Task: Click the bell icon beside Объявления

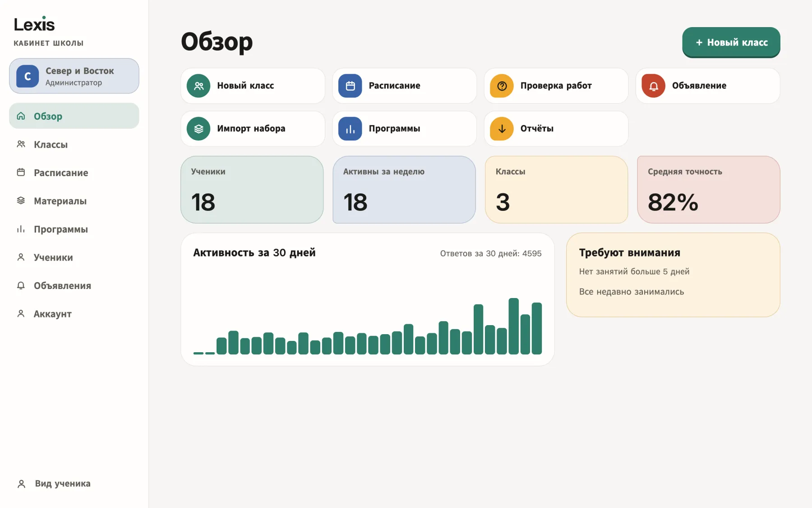Action: pos(21,285)
